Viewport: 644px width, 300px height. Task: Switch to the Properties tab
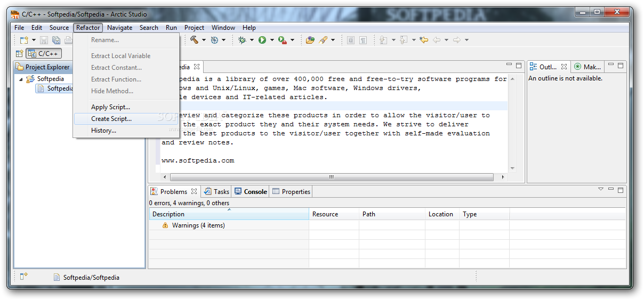click(291, 192)
